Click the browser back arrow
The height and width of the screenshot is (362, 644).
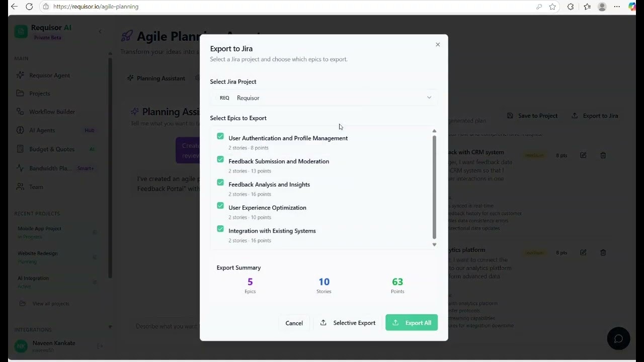(x=14, y=7)
